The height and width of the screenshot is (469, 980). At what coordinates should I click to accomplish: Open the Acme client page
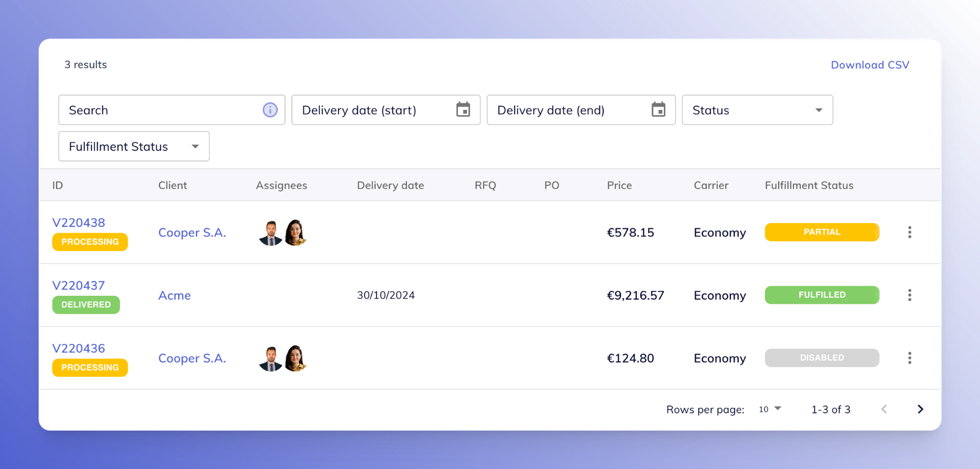click(x=174, y=295)
